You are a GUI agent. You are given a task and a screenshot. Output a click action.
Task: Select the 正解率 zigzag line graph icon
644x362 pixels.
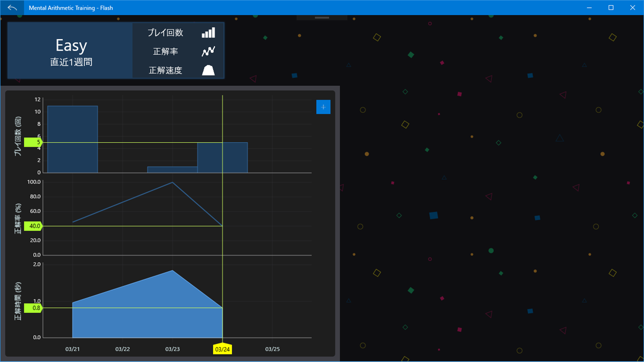209,51
